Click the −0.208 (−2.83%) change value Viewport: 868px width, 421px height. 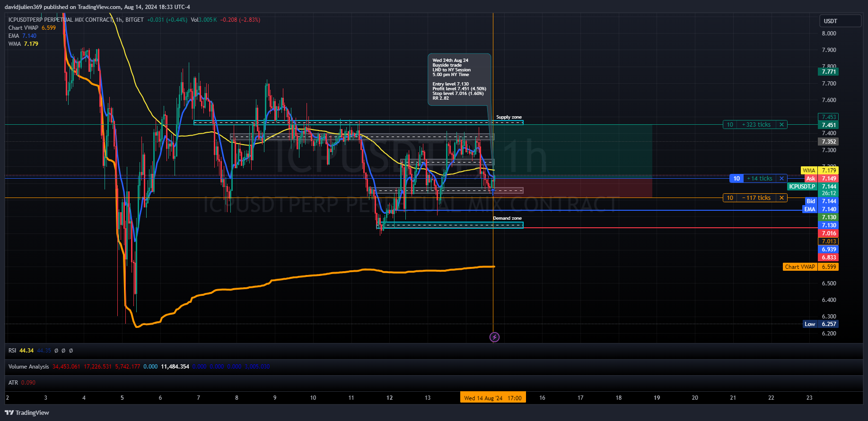(x=240, y=20)
